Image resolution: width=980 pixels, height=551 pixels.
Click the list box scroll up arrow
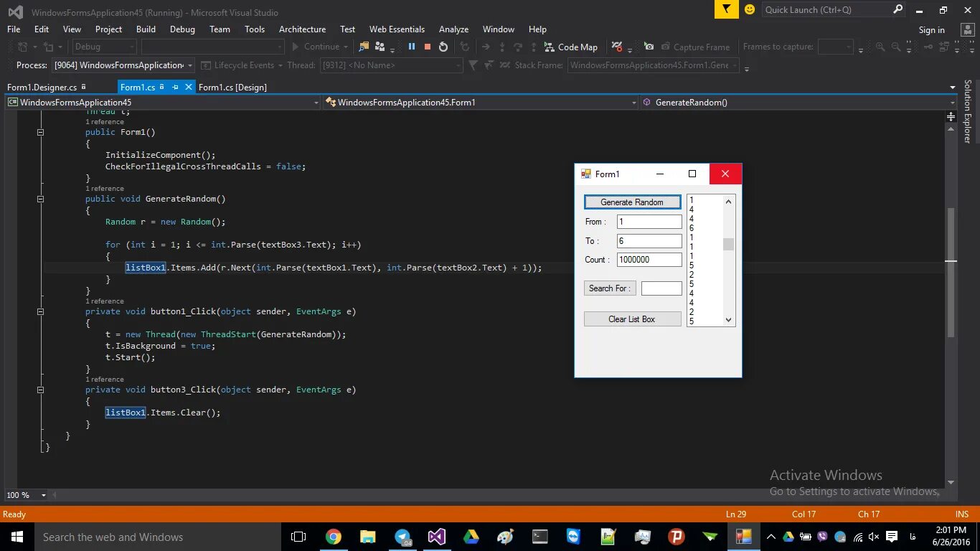pos(729,202)
